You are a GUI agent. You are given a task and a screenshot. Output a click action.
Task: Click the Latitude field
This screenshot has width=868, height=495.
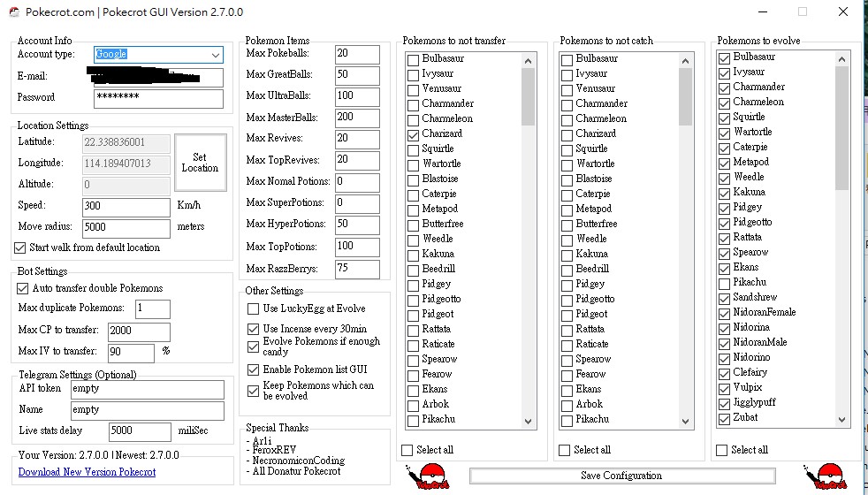click(x=126, y=143)
